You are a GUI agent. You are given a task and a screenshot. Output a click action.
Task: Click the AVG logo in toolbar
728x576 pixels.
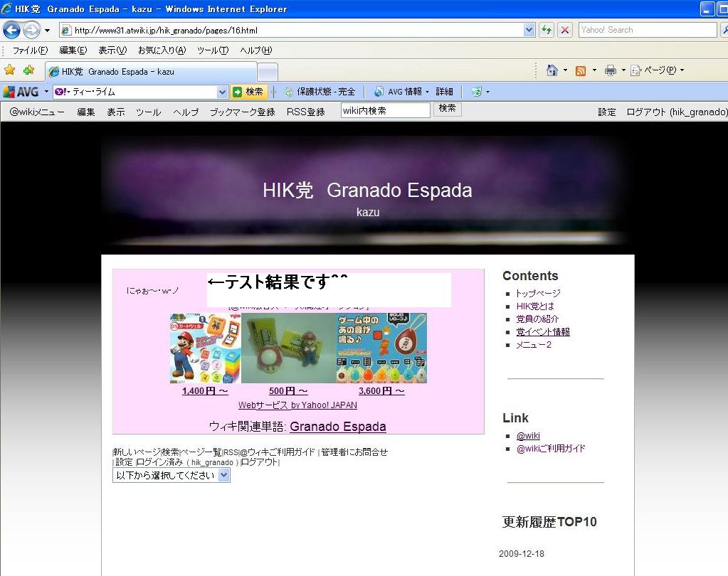21,92
